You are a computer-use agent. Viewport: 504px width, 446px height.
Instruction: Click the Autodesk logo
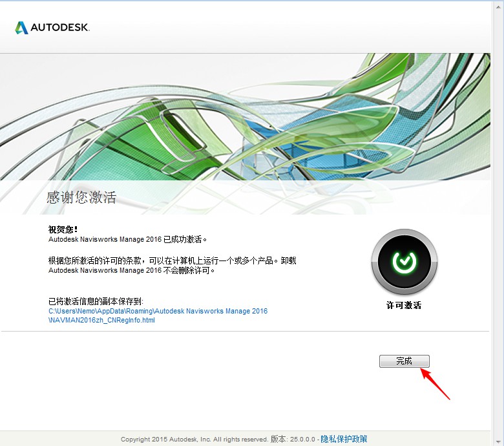tap(52, 27)
